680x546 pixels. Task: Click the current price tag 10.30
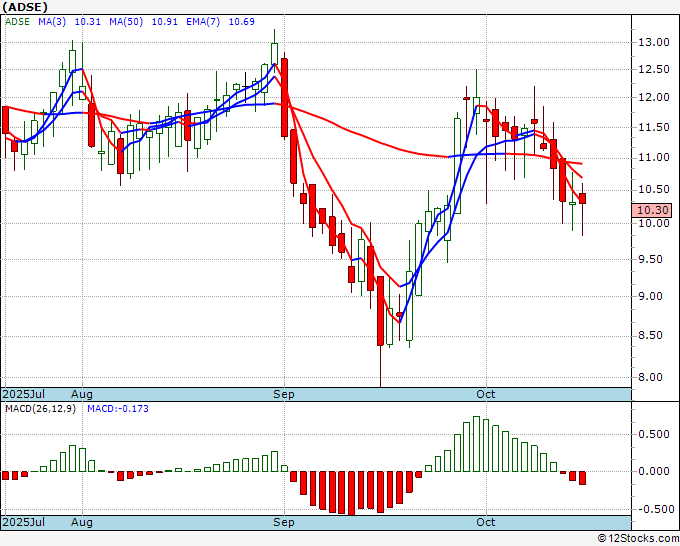click(653, 210)
